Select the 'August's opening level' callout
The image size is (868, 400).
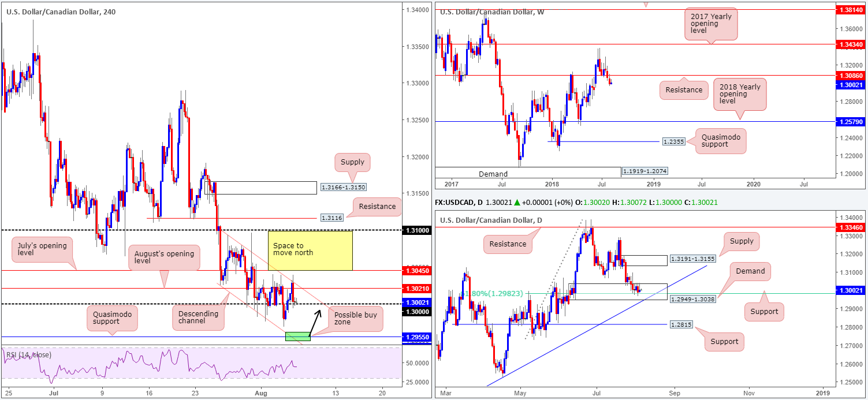(x=165, y=258)
